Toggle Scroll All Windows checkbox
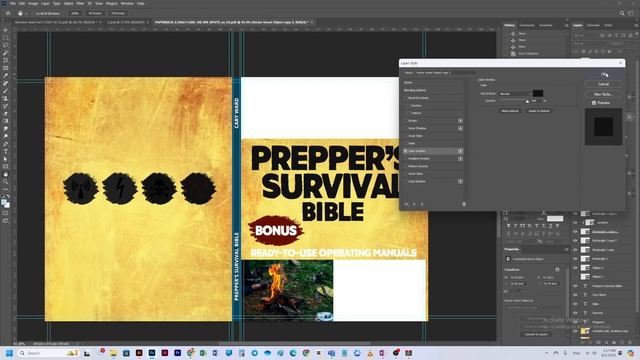640x360 pixels. [34, 13]
